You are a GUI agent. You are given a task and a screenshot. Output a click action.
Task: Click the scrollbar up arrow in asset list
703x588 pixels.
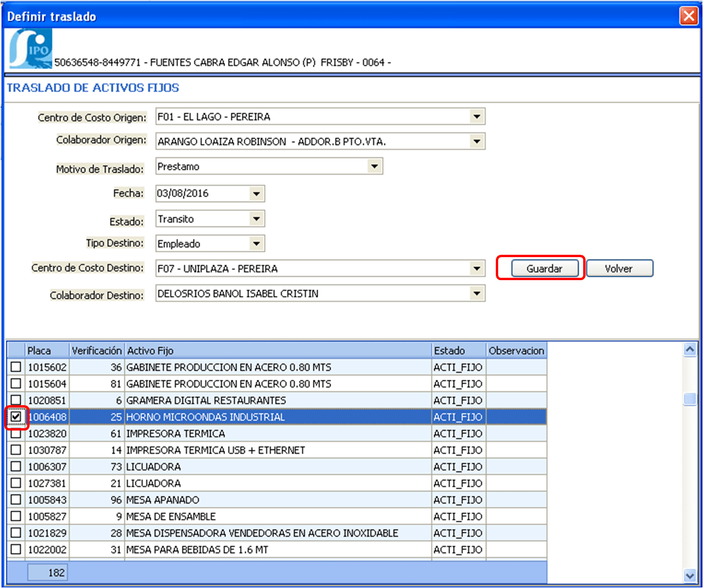tap(689, 349)
